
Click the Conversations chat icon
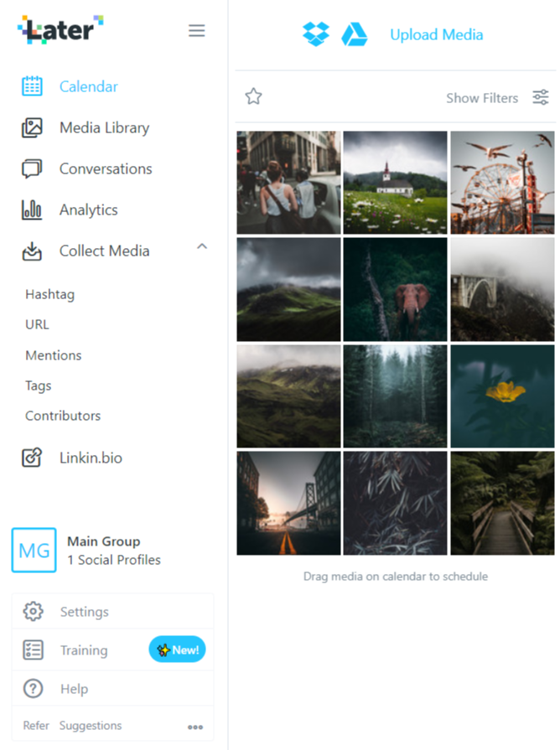[x=32, y=168]
